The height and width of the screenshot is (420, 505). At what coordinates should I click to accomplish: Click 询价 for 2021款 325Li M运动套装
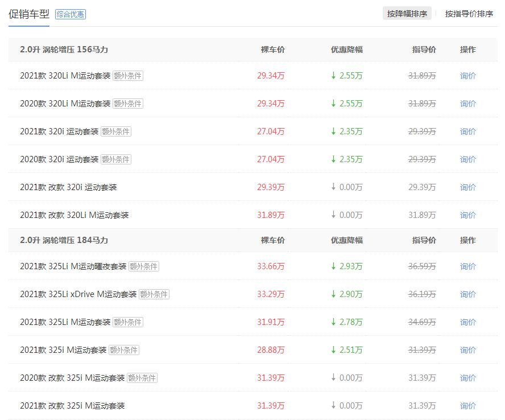click(x=468, y=322)
